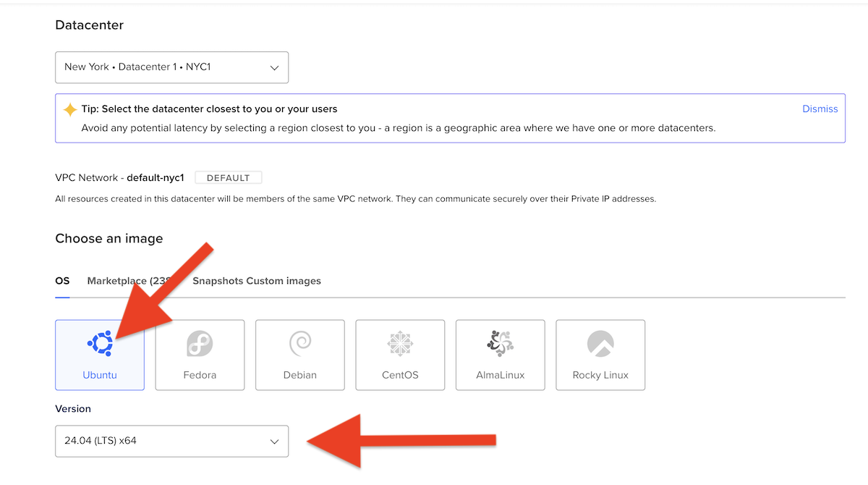
Task: Open the Datacenter region dropdown
Action: pyautogui.click(x=171, y=67)
